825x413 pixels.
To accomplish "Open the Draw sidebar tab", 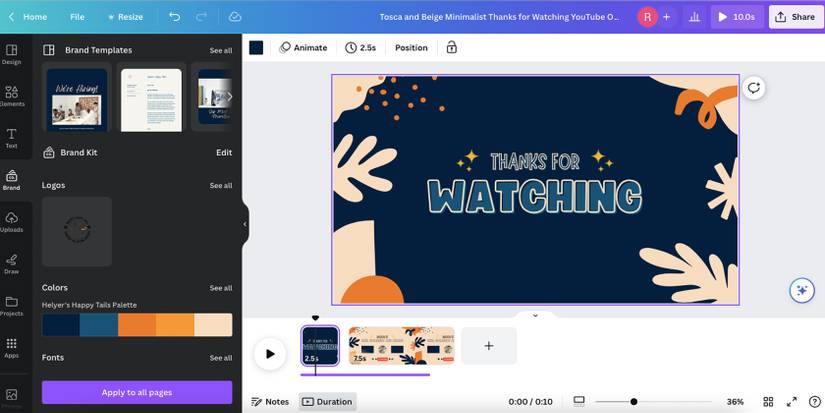I will pos(11,265).
